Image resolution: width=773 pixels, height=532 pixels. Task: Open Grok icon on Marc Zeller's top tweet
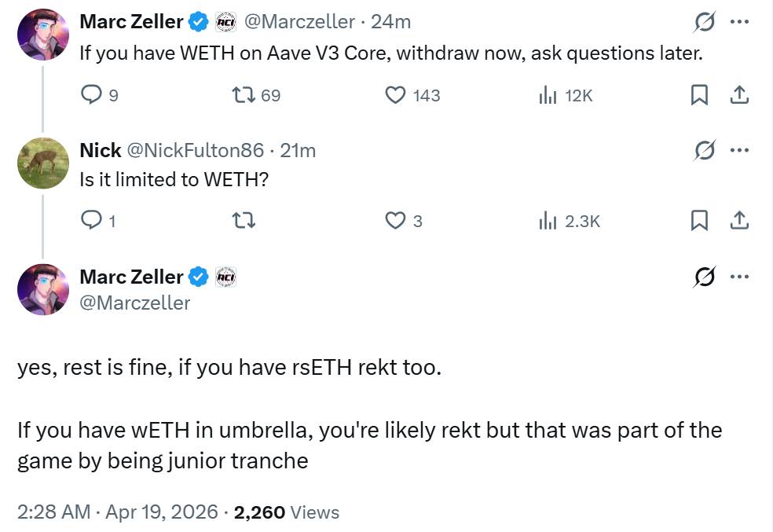(705, 23)
